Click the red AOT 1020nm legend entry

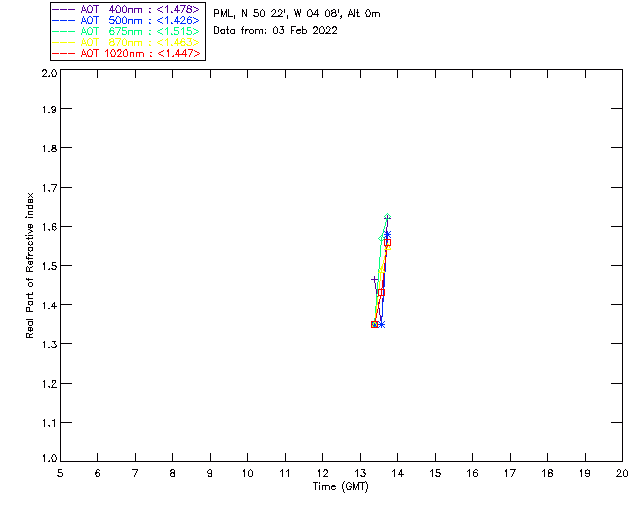tap(126, 53)
